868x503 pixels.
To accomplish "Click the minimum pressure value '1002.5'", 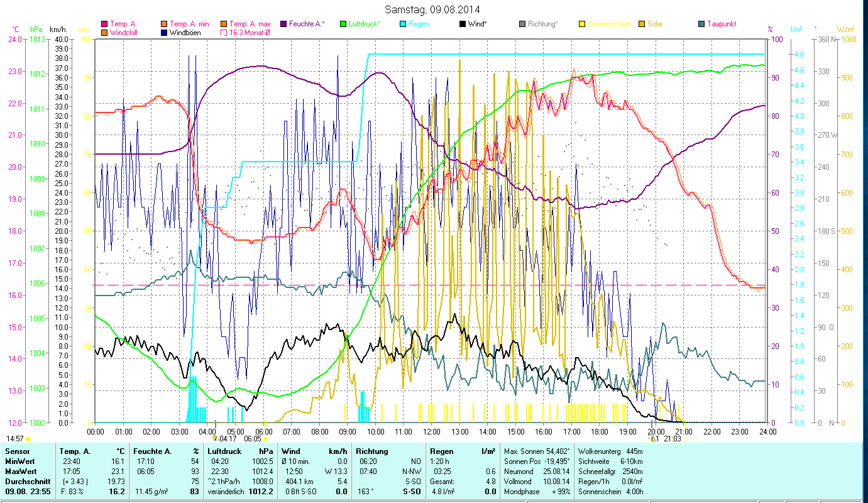I will 263,462.
